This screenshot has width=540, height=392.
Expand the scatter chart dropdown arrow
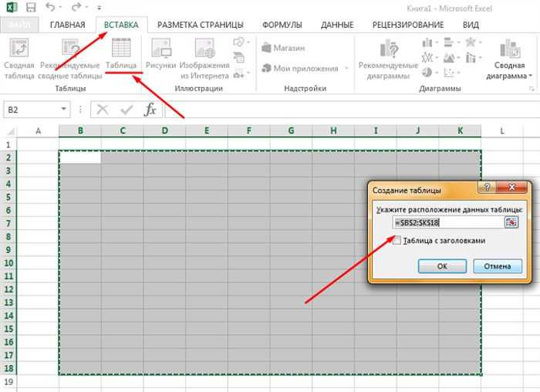(459, 73)
